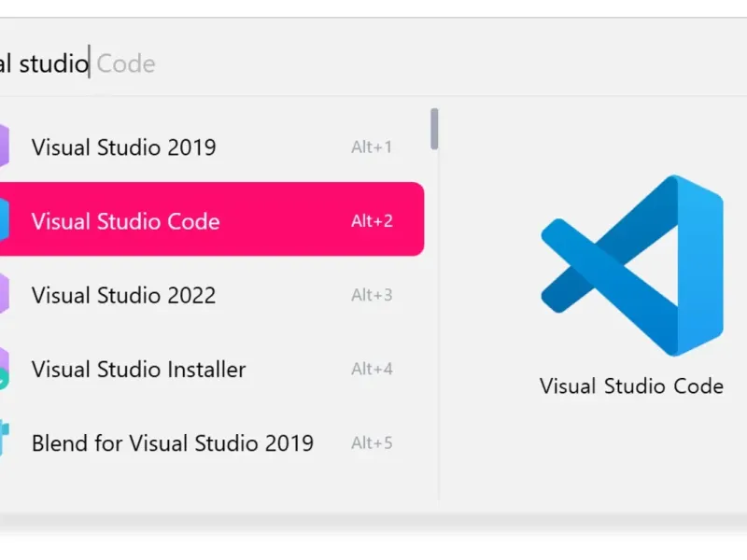Click the Visual Studio Code preview caption
This screenshot has width=747, height=560.
pyautogui.click(x=631, y=385)
